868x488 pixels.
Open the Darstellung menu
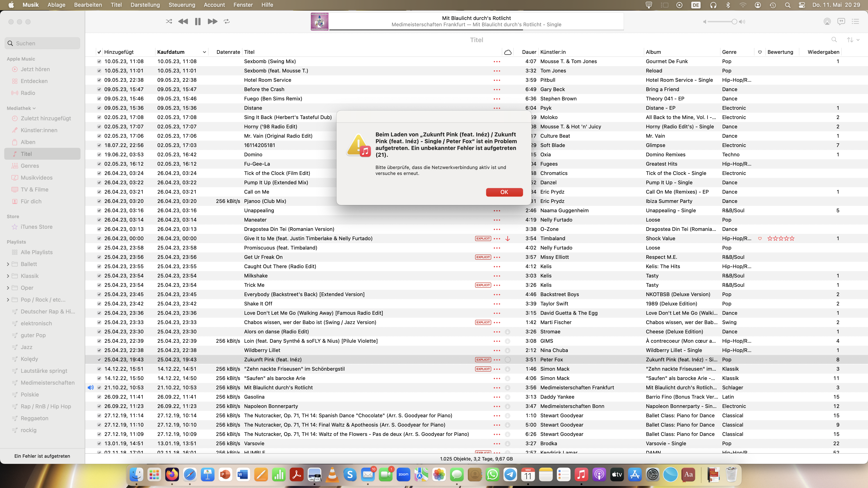click(x=145, y=5)
